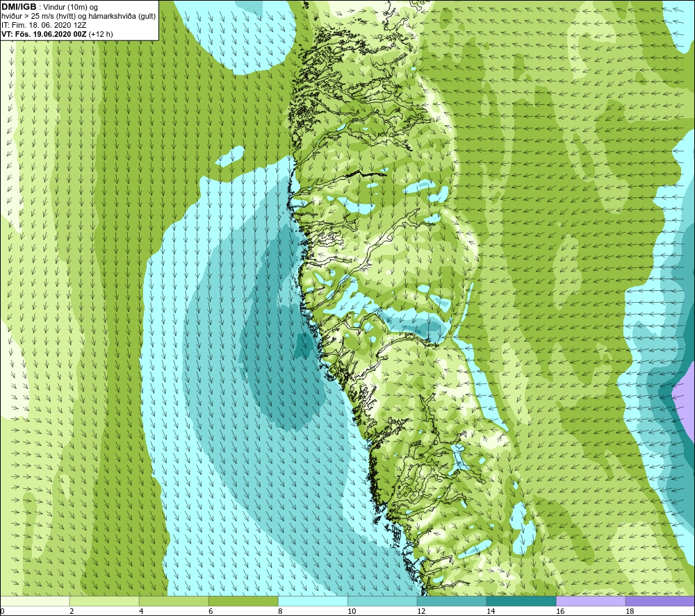The image size is (695, 616).
Task: Click the legend scale value '10'
Action: click(352, 612)
